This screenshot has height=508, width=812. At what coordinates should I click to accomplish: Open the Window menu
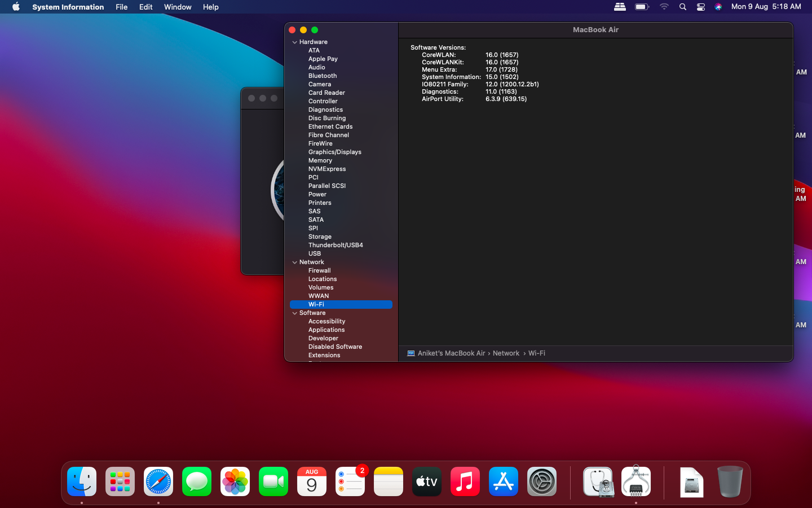point(178,7)
